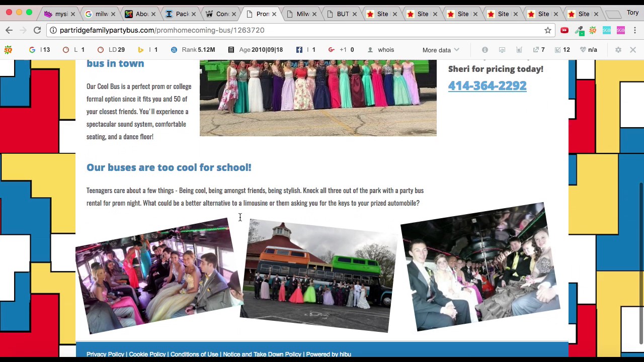644x362 pixels.
Task: Click 'Our buses are too cool for school!' heading
Action: pyautogui.click(x=169, y=167)
